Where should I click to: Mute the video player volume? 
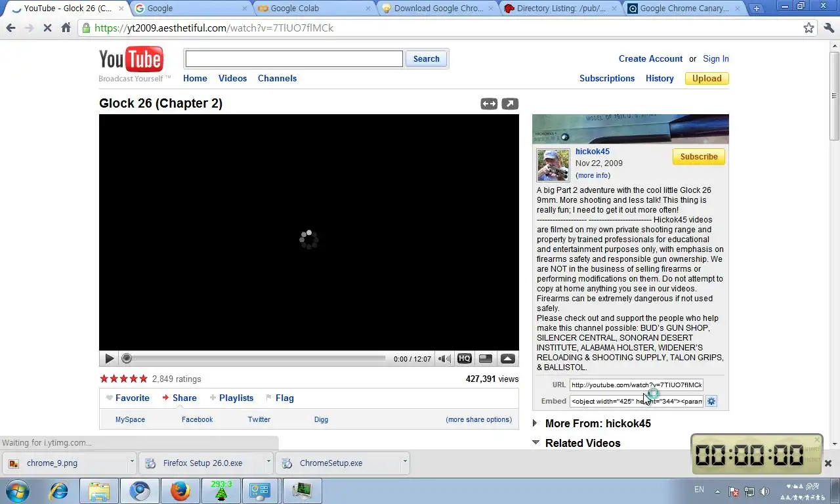(x=444, y=359)
